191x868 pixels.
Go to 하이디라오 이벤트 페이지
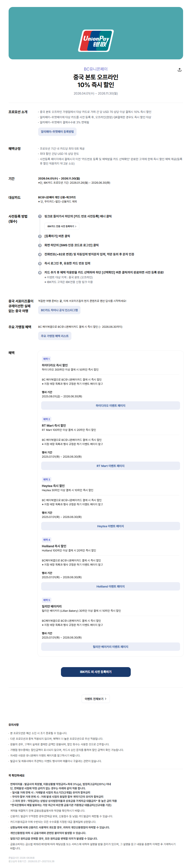tap(110, 406)
